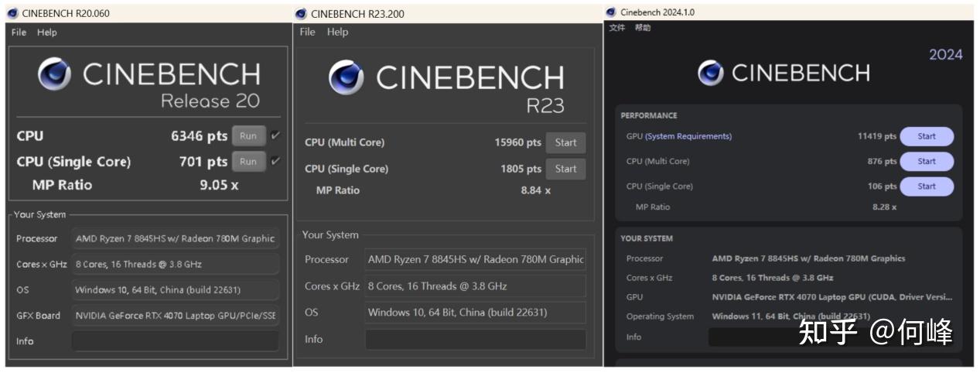
Task: Click the PERFORMANCE heading in Cinebench 2024
Action: pos(649,115)
